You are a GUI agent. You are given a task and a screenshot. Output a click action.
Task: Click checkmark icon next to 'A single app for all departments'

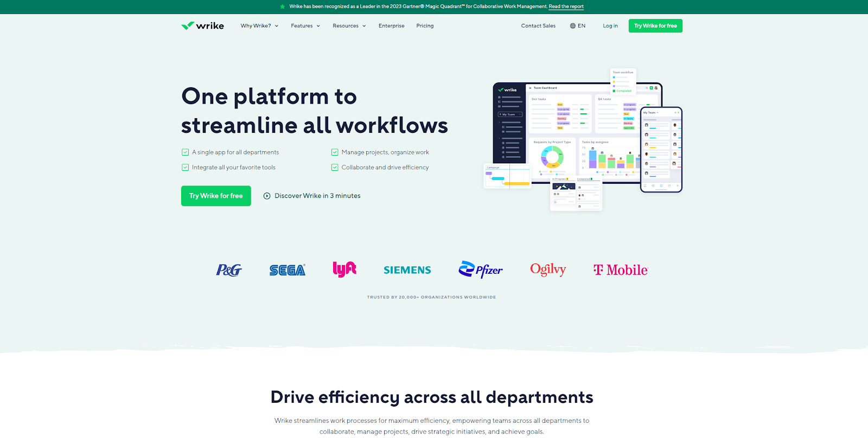[x=185, y=152]
